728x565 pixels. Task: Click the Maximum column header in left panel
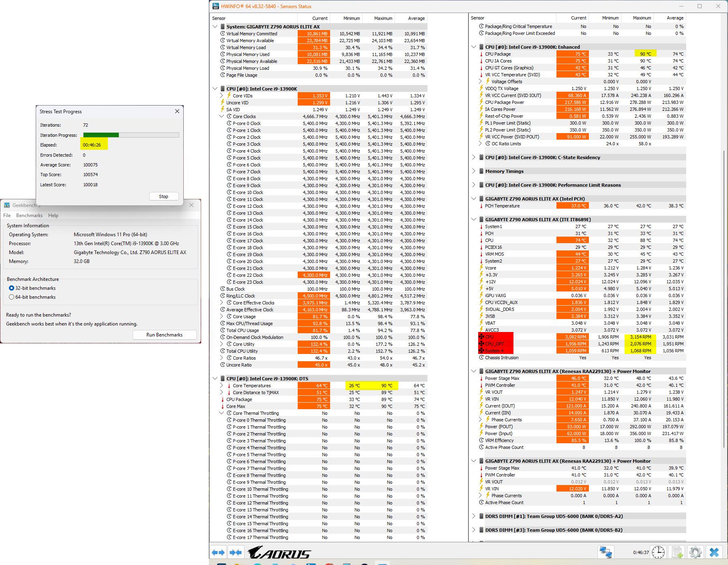383,18
